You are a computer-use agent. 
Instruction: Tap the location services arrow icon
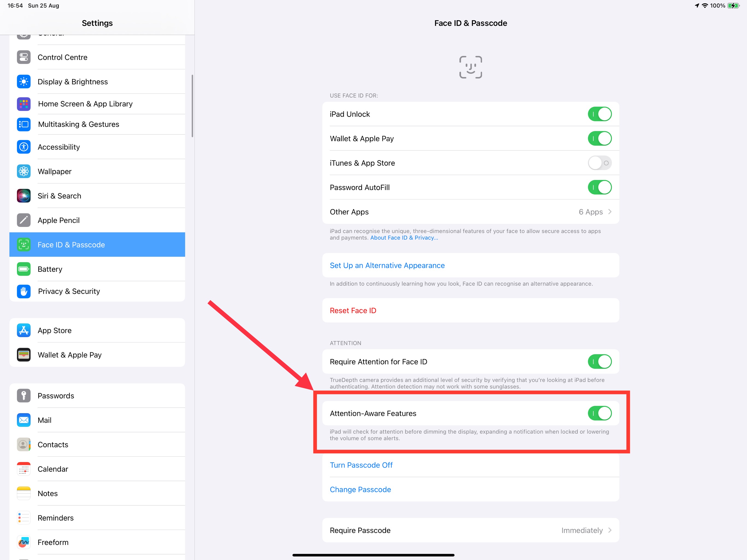point(696,6)
